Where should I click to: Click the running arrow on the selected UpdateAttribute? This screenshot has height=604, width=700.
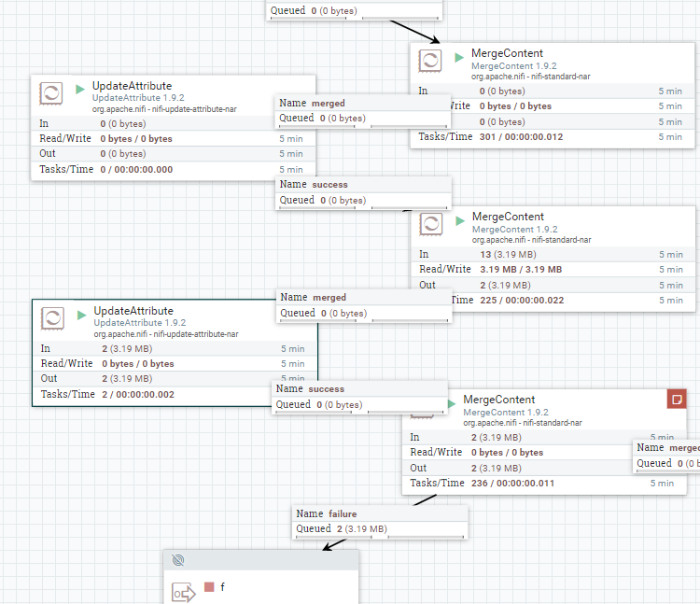coord(81,315)
